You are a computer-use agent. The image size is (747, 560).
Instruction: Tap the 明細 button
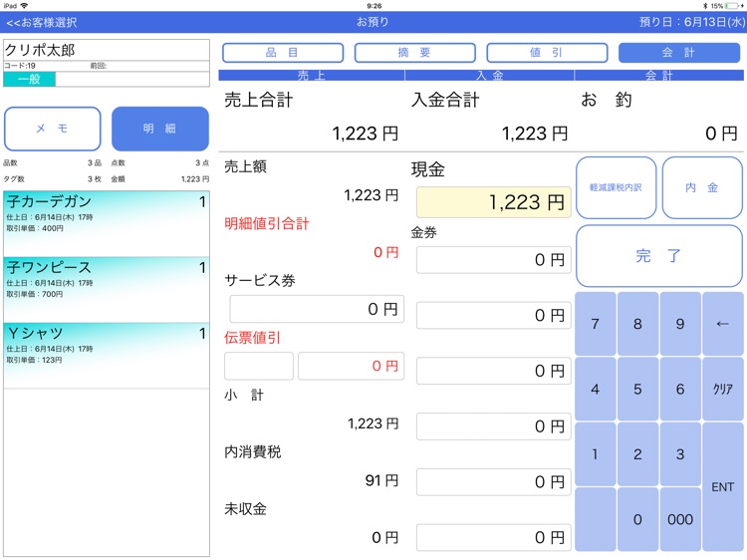[160, 129]
